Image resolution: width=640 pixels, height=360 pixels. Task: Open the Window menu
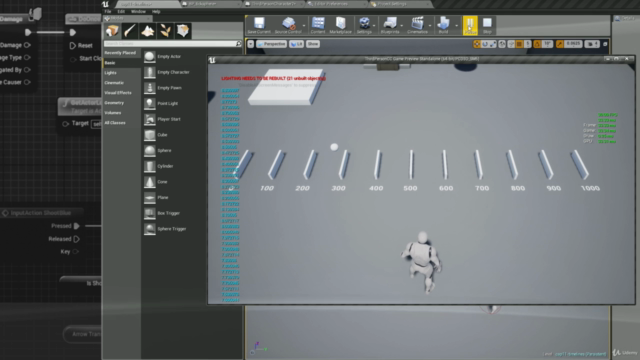(138, 11)
